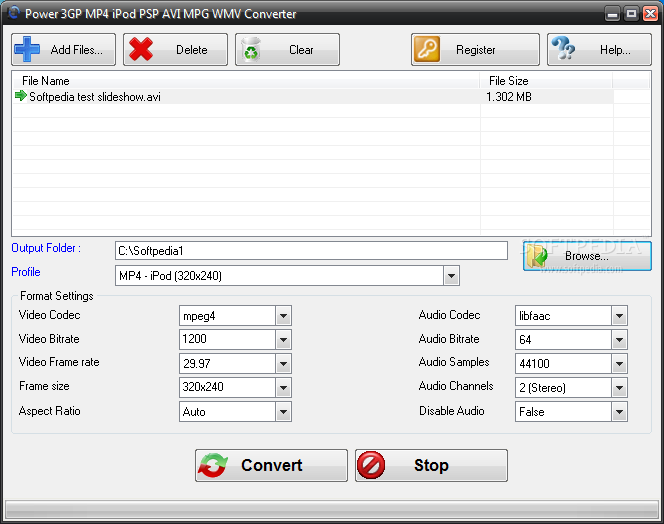Open the Audio Codec dropdown
This screenshot has height=524, width=664.
[619, 316]
